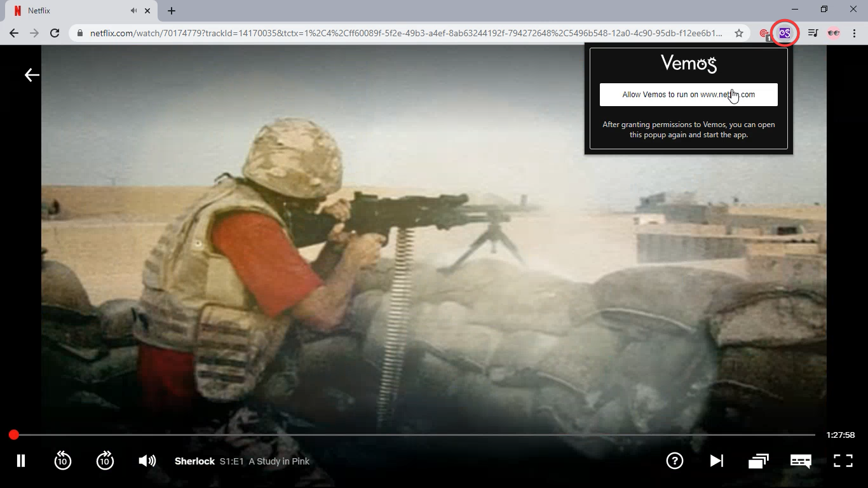Open the Chrome profile avatar

[x=834, y=33]
